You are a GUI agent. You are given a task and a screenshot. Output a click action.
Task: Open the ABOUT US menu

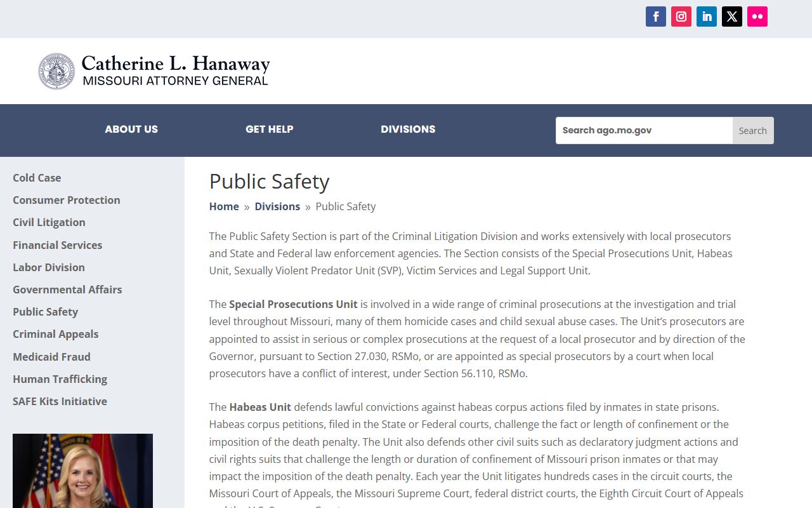coord(131,130)
